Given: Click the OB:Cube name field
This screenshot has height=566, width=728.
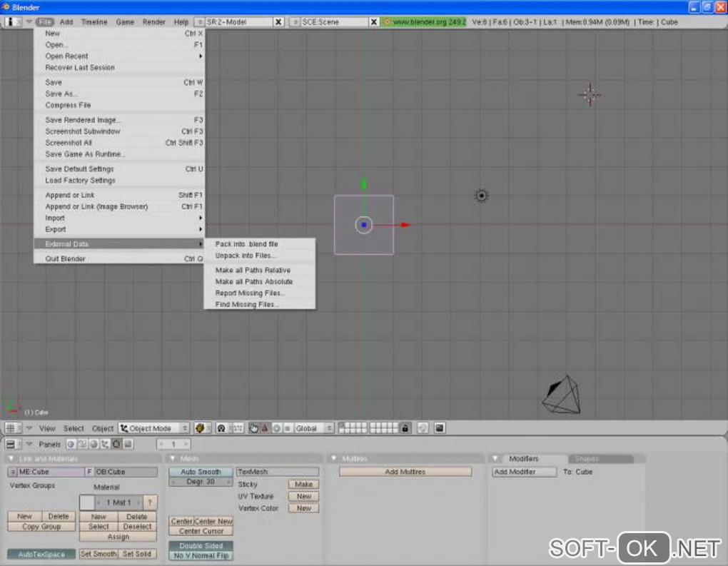Looking at the screenshot, I should [126, 472].
